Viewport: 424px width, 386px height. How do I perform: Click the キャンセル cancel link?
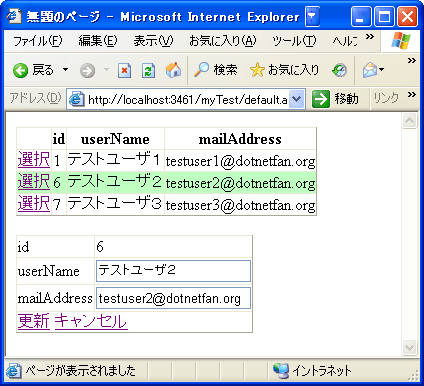(x=91, y=321)
